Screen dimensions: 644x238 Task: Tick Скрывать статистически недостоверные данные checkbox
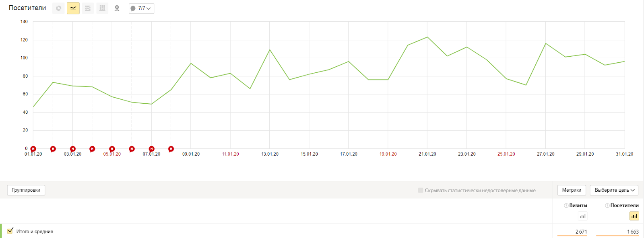[x=421, y=190]
